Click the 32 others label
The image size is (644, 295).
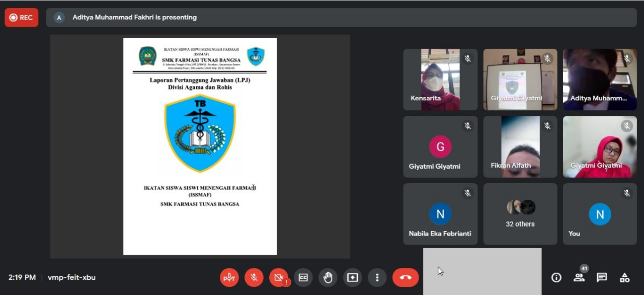tap(520, 224)
